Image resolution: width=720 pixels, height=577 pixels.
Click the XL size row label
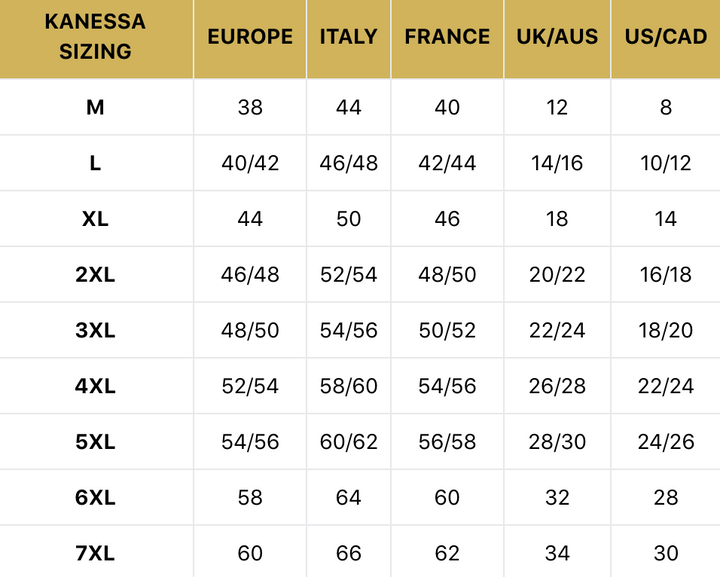(x=95, y=219)
